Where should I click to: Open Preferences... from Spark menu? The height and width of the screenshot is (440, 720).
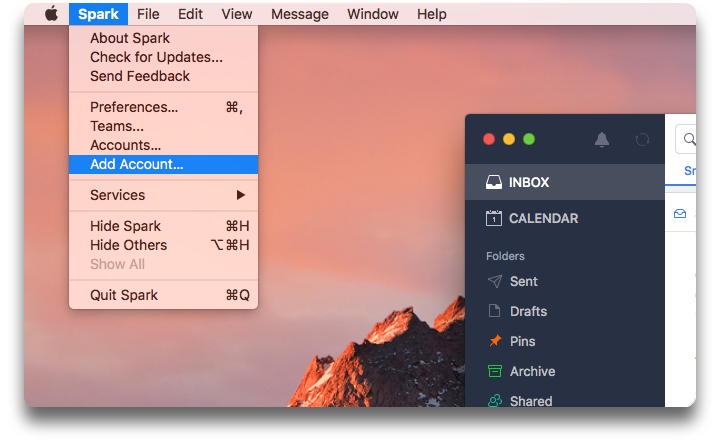(163, 107)
